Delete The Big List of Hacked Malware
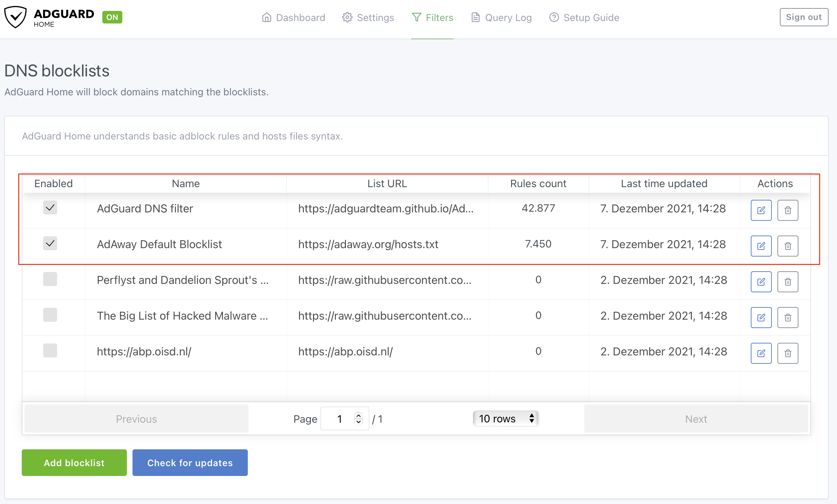 click(788, 318)
